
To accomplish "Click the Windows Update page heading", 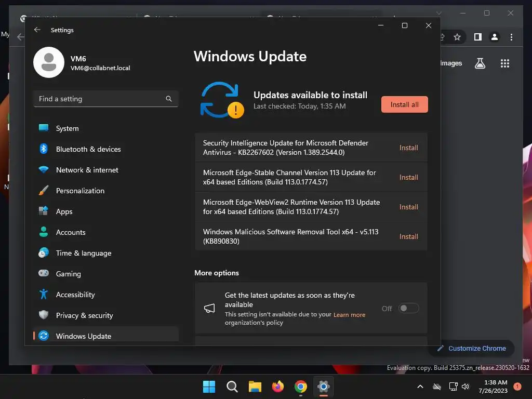I will pyautogui.click(x=250, y=56).
